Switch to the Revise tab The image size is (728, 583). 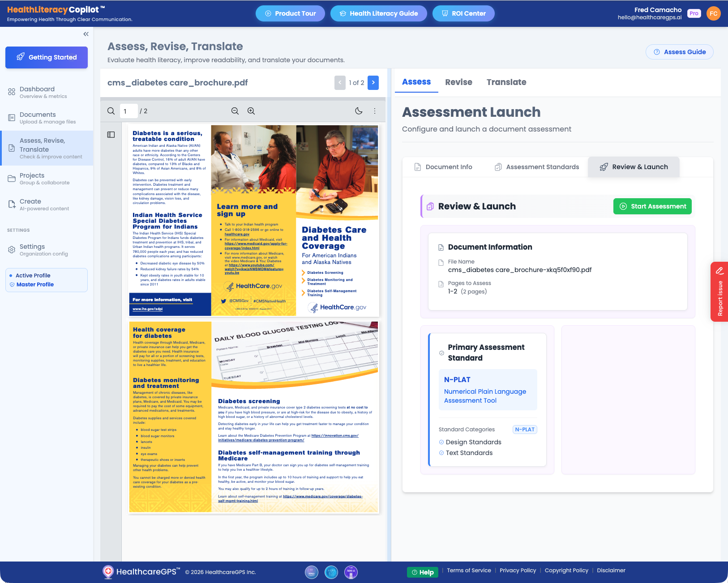coord(458,82)
